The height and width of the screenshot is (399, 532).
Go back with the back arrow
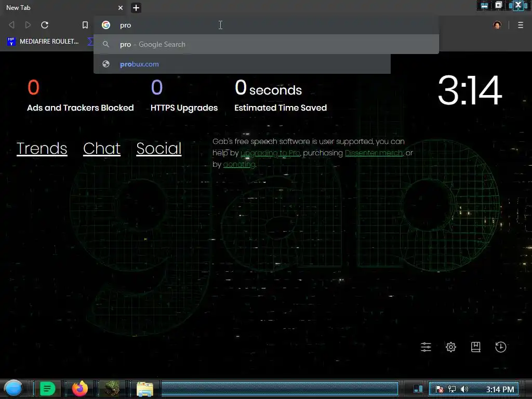click(x=11, y=25)
